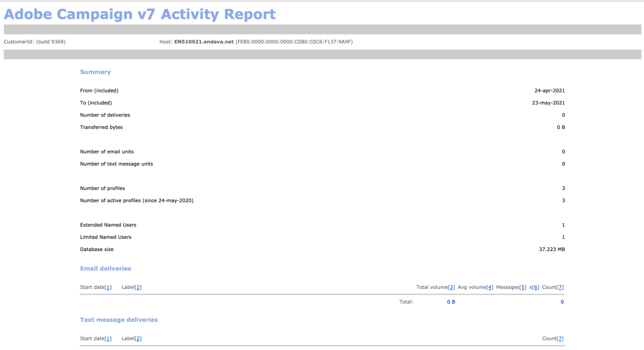This screenshot has height=350, width=644.
Task: Click the Number of deliveries label
Action: (104, 115)
